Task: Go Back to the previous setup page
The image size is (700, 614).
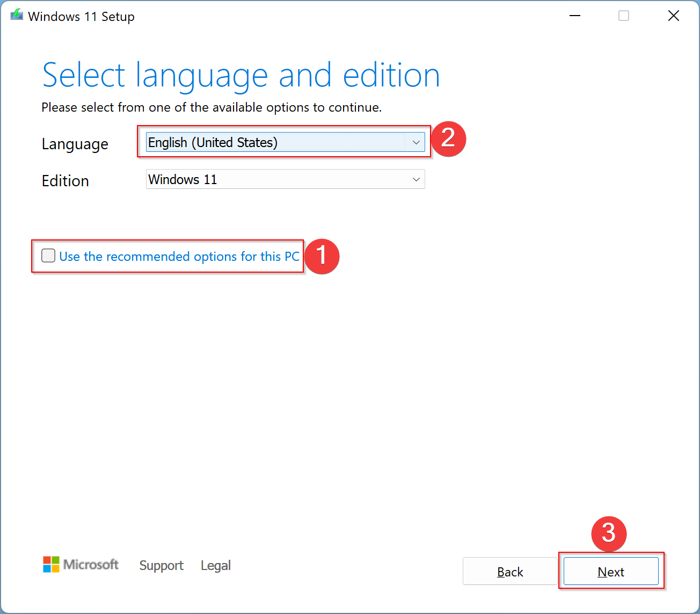Action: coord(510,571)
